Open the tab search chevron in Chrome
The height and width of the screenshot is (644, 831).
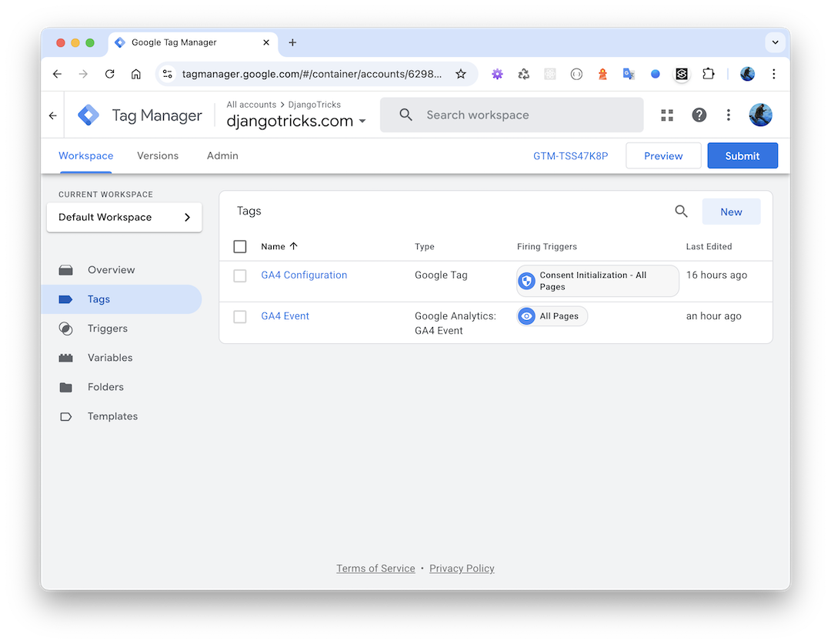pos(775,42)
